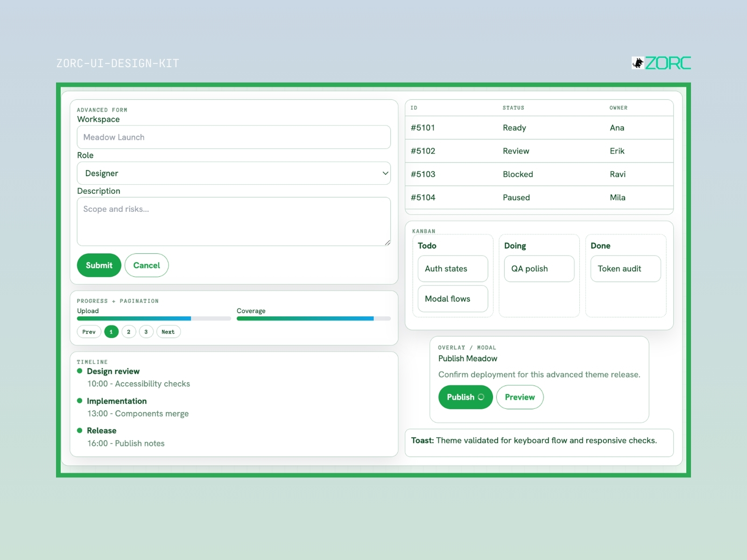Image resolution: width=747 pixels, height=560 pixels.
Task: Click 16:00 - Publish notes entry
Action: pos(126,443)
